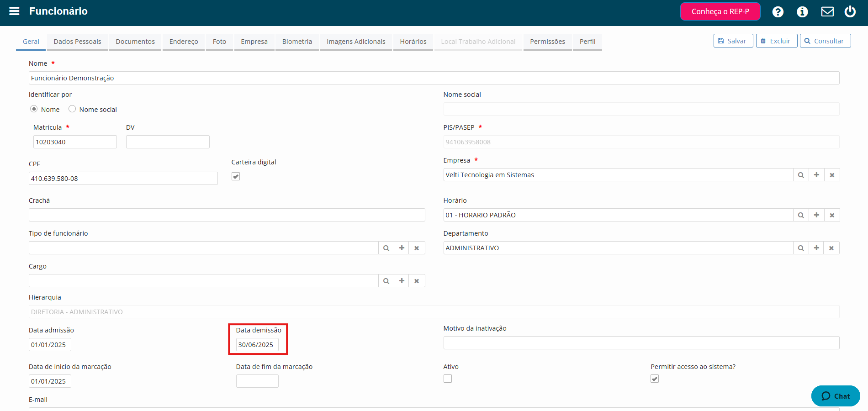
Task: Open the Permissões tab
Action: click(x=547, y=42)
